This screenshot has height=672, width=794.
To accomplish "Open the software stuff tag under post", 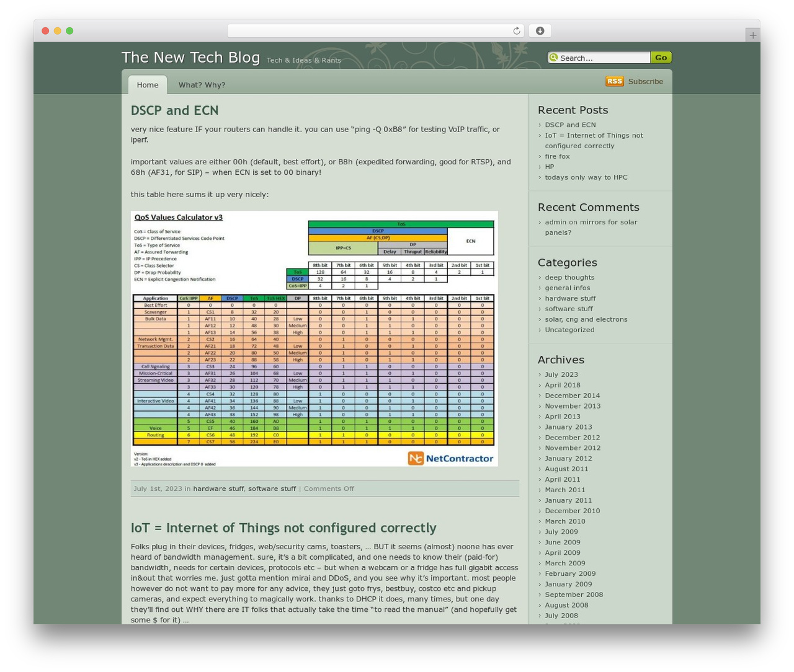I will tap(272, 489).
